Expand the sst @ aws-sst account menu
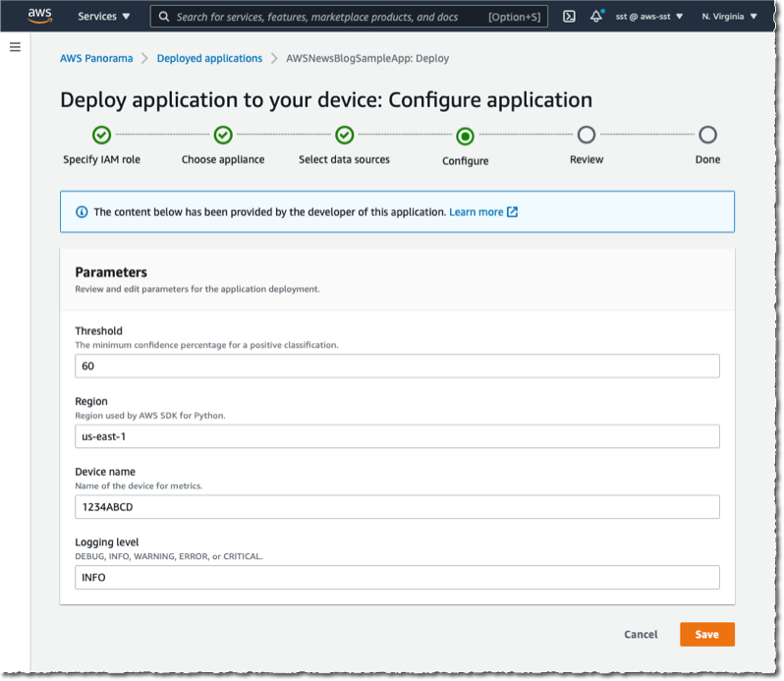Screen dimensions: 784x681 click(649, 17)
